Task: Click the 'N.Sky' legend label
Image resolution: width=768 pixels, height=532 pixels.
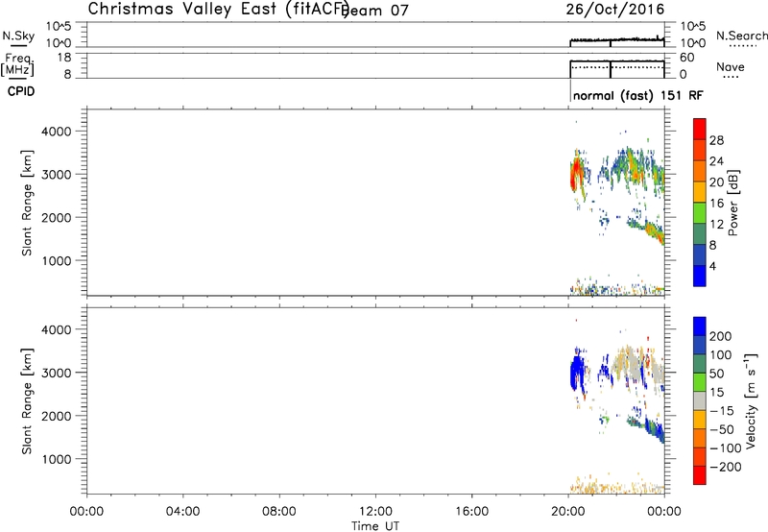Action: (18, 36)
